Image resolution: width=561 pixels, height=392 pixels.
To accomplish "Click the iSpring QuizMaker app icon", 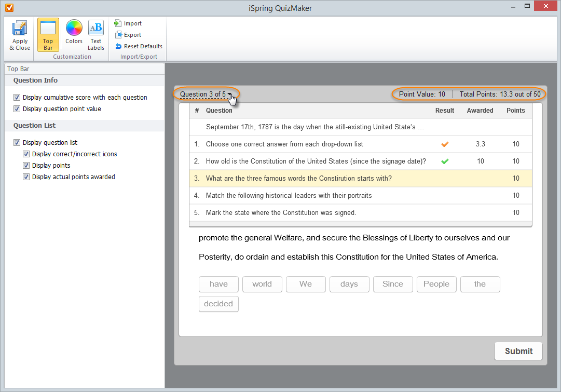I will click(9, 7).
